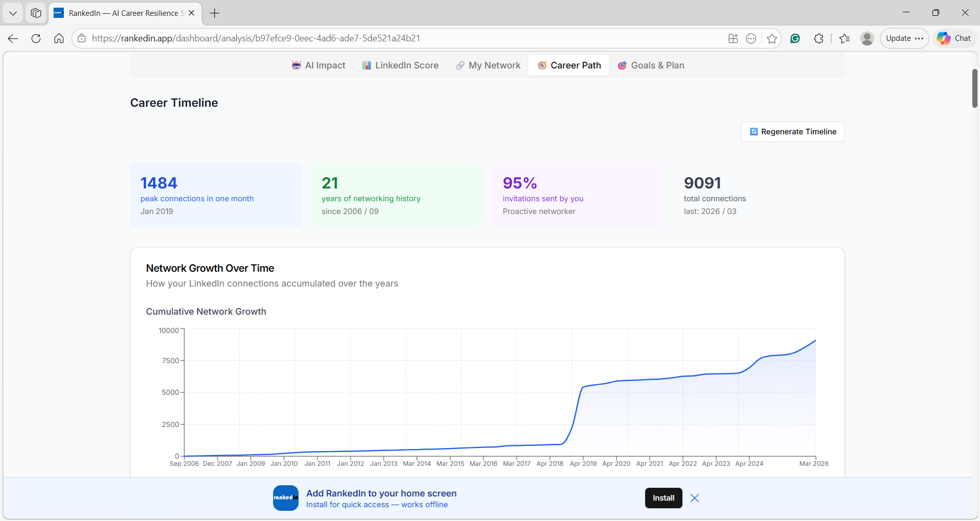Click the Career Timeline heading

[x=174, y=103]
